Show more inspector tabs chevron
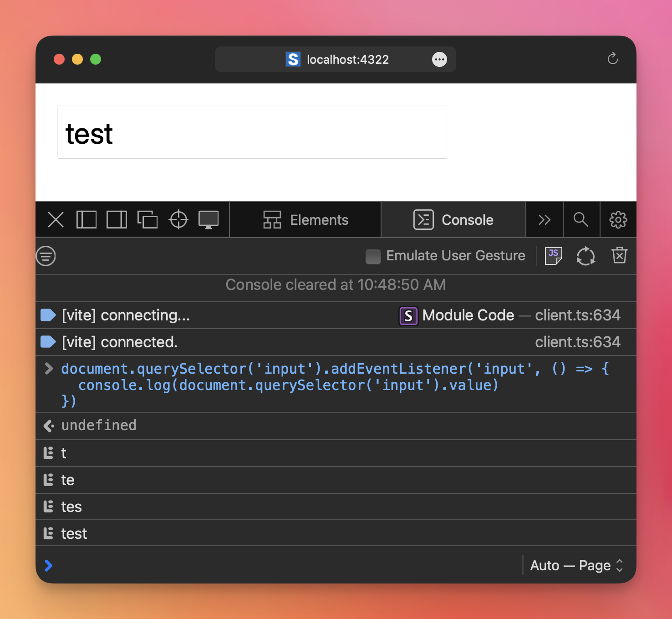Screen dimensions: 672x619 coord(545,220)
